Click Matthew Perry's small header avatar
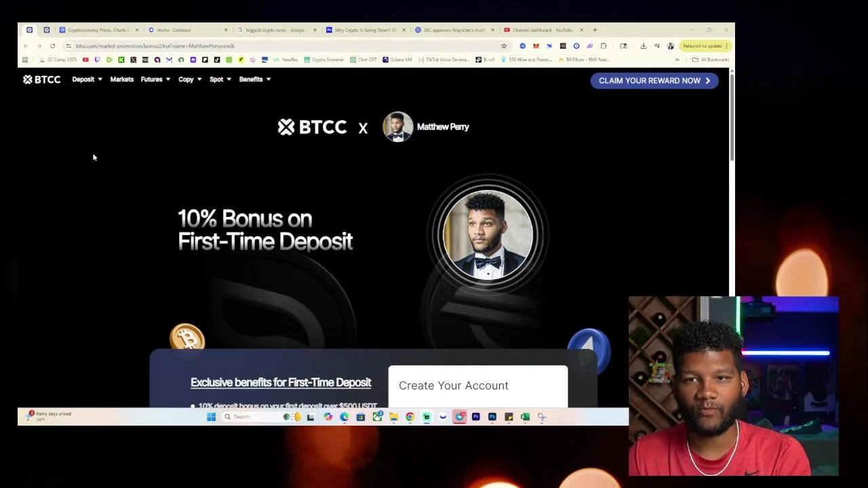 click(397, 127)
